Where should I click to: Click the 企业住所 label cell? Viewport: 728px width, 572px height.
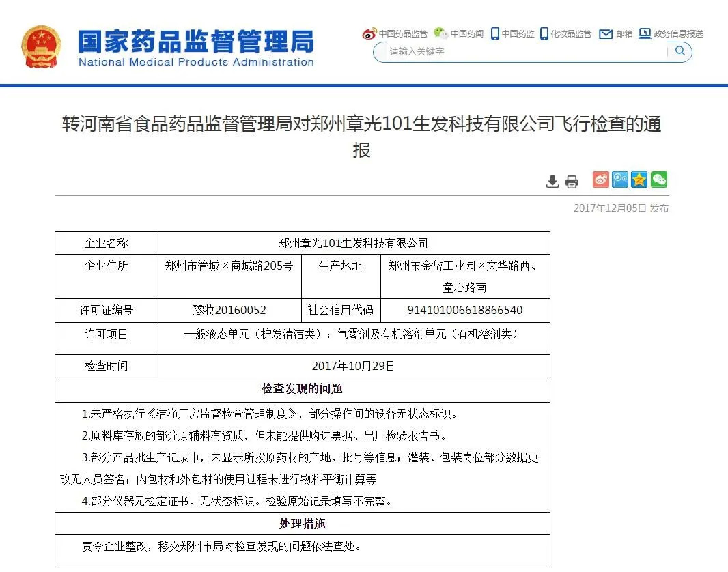pos(107,276)
